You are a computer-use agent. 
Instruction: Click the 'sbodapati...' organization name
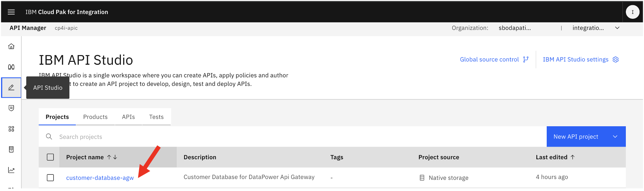pos(515,28)
